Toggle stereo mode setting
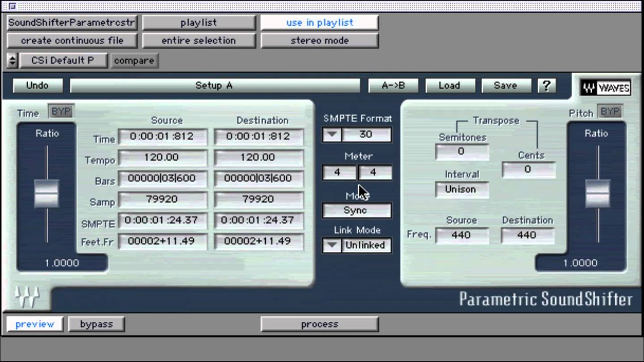This screenshot has width=644, height=362. click(319, 41)
